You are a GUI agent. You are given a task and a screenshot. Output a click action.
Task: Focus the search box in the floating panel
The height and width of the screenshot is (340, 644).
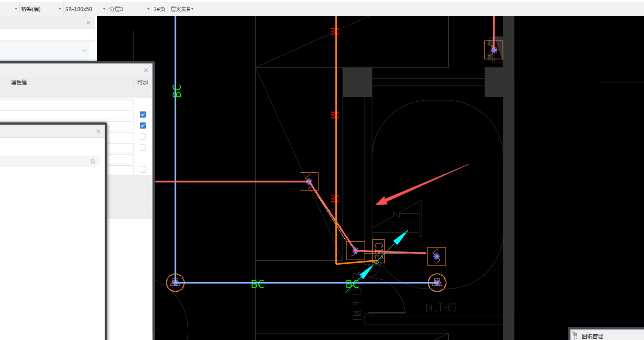pos(50,162)
